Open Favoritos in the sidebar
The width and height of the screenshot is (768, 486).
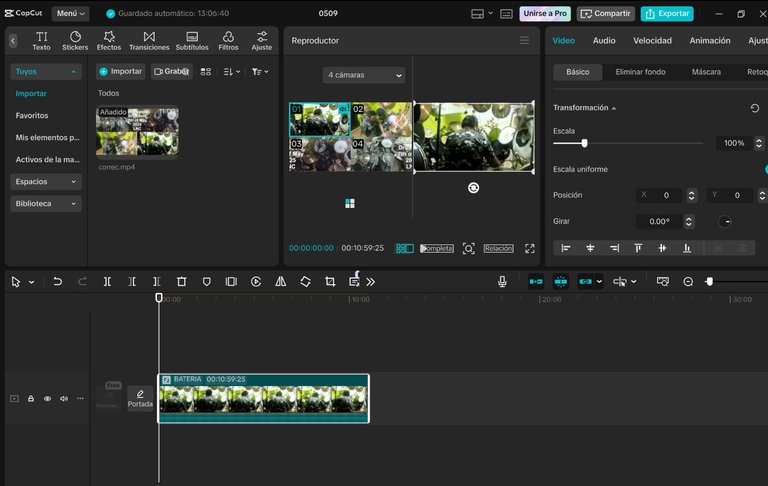pyautogui.click(x=32, y=116)
